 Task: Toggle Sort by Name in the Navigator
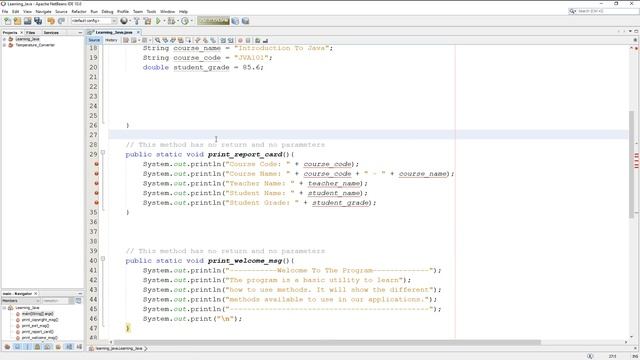coord(69,347)
